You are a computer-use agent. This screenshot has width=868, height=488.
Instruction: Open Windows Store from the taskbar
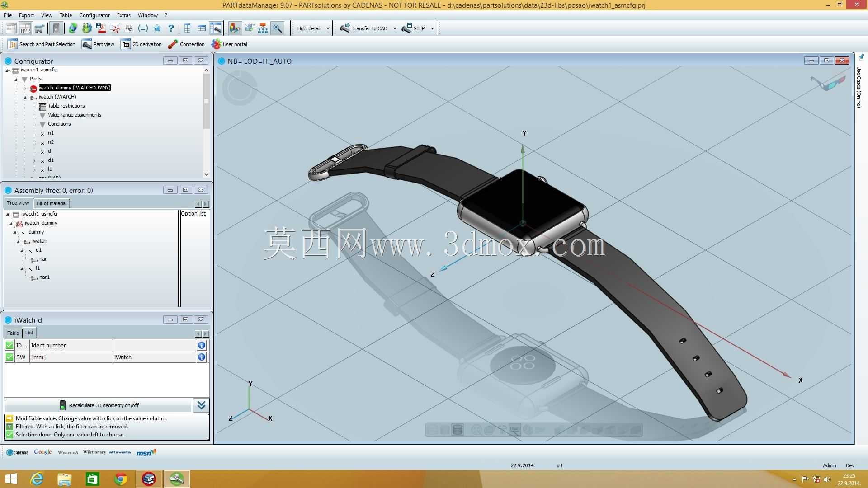[93, 479]
